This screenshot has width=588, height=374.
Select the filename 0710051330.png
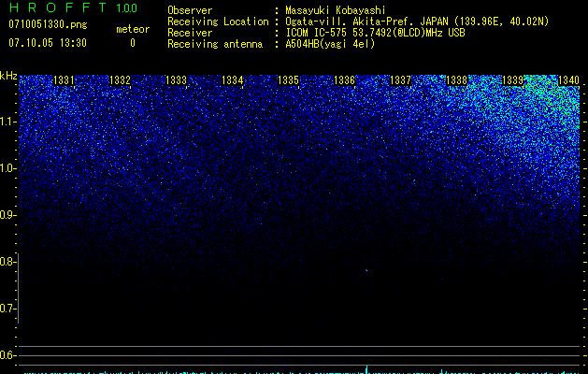[x=48, y=25]
